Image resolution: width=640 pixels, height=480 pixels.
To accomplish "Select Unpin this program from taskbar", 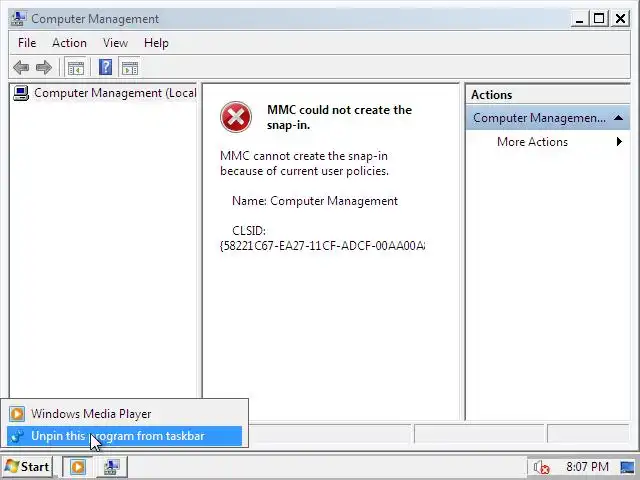I will coord(124,436).
